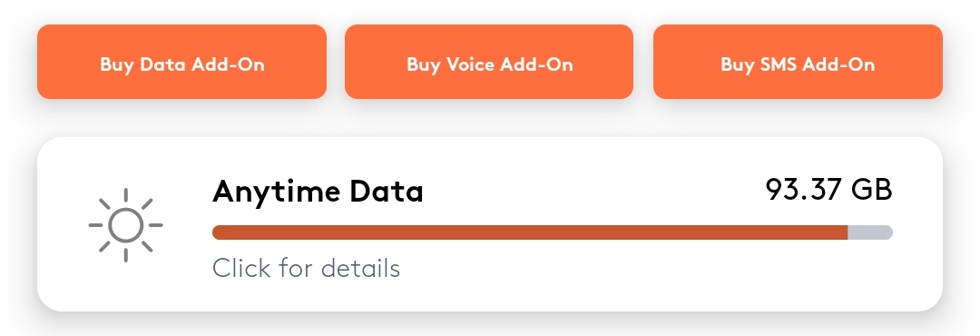Image resolution: width=980 pixels, height=336 pixels.
Task: Click the word SMS in Buy SMS Add-On
Action: [779, 64]
